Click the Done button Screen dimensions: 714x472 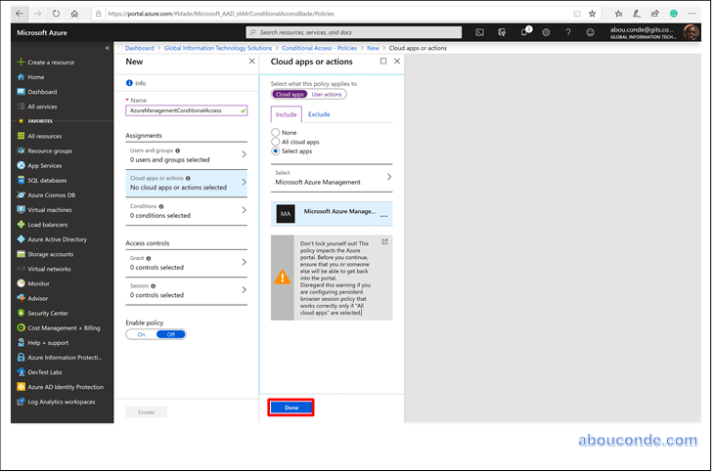(291, 408)
